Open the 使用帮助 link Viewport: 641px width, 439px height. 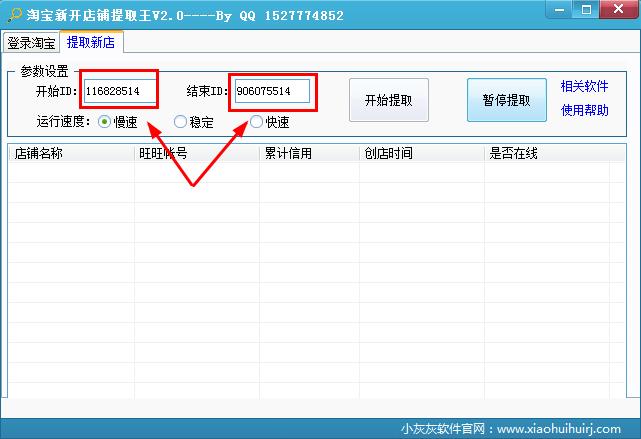click(584, 110)
